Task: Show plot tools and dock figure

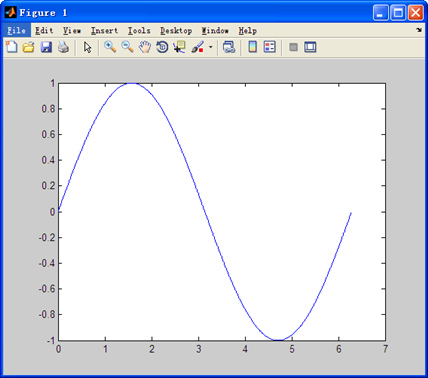Action: pyautogui.click(x=310, y=47)
